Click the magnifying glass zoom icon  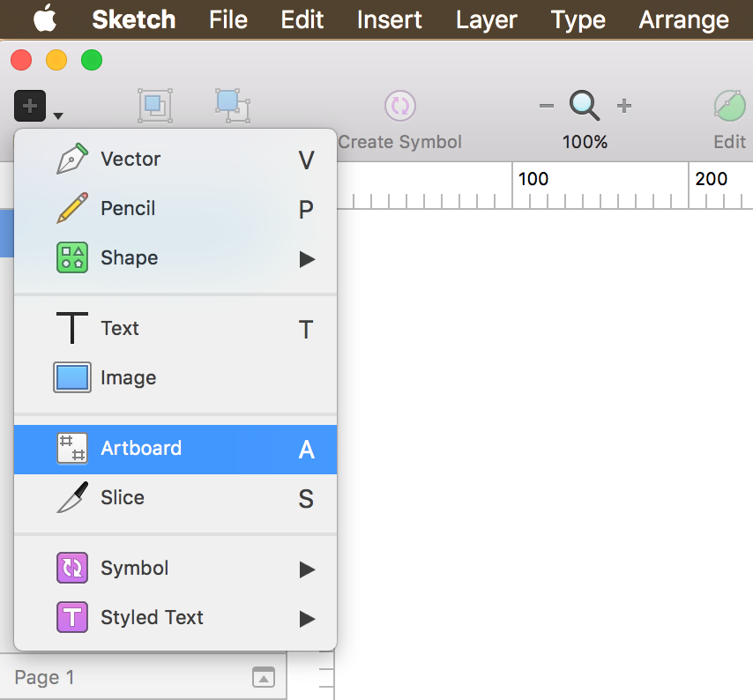(585, 106)
